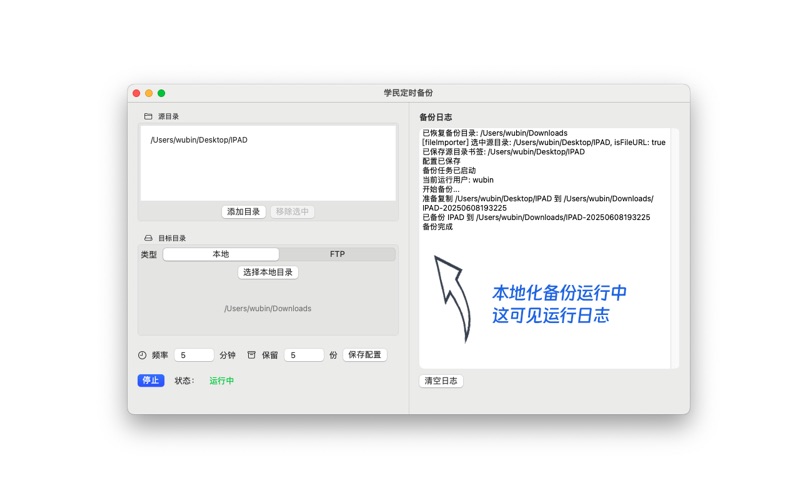Click the drive icon beside 目标目录
800x500 pixels.
(x=148, y=238)
